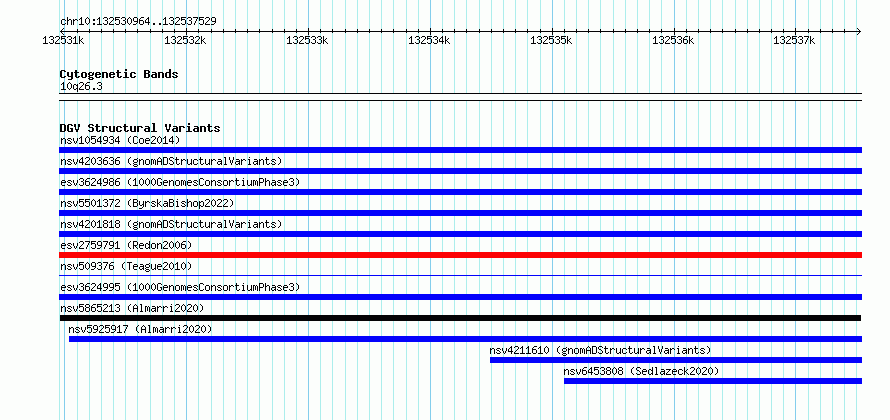
Task: Click the 132537k ruler tick label
Action: coord(795,41)
